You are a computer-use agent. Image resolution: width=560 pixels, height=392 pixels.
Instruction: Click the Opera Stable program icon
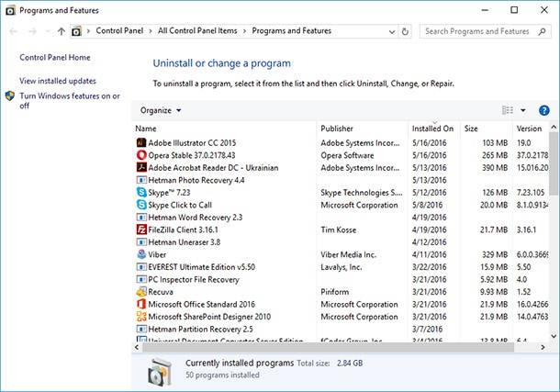pyautogui.click(x=141, y=155)
